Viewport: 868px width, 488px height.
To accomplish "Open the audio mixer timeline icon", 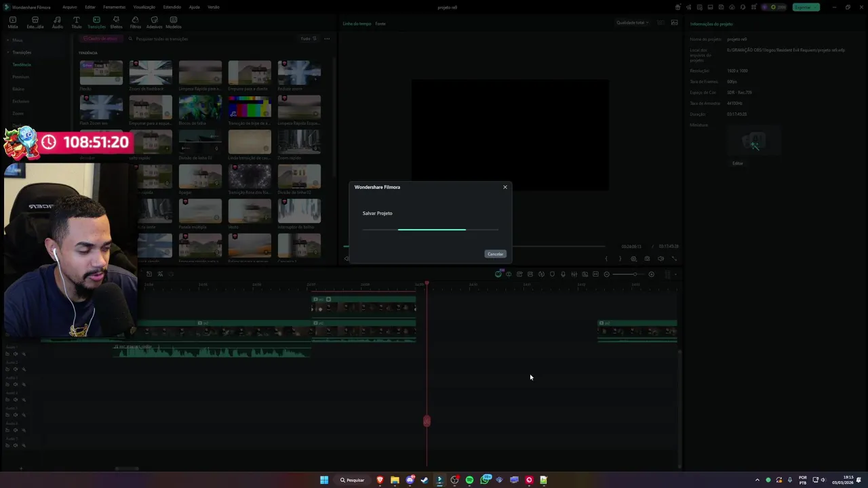I will pyautogui.click(x=574, y=274).
